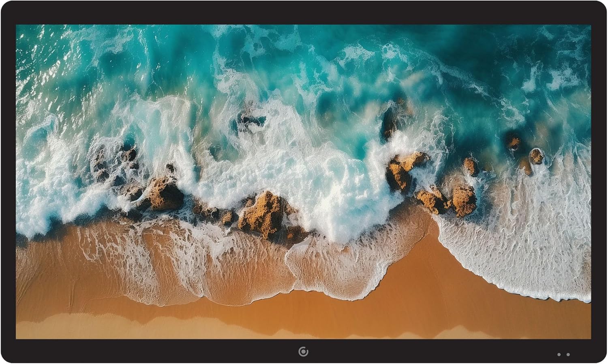Click the brown rock left of the central foam
The width and height of the screenshot is (608, 364).
pos(162,194)
